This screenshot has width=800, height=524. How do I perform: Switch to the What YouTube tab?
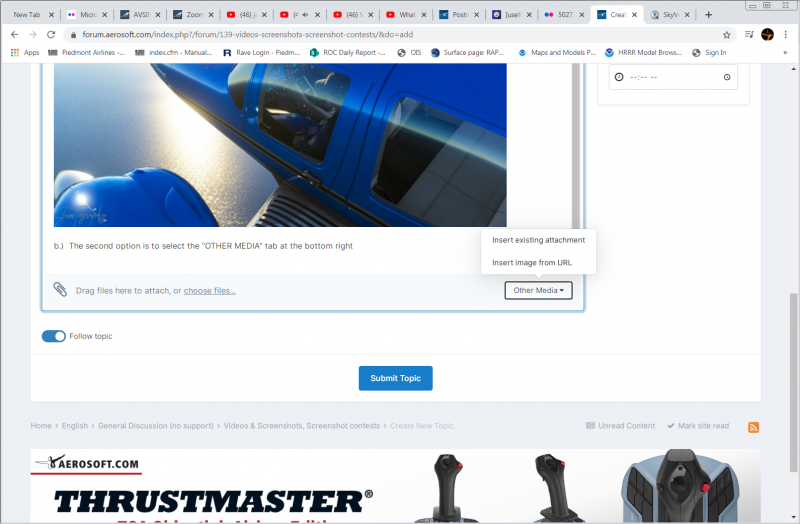[x=405, y=15]
